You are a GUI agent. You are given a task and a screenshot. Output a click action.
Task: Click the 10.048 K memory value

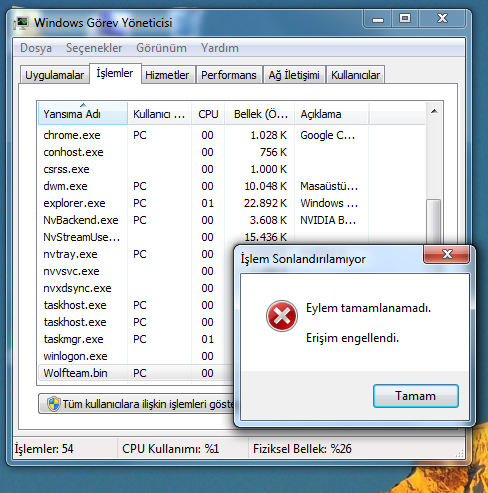click(265, 186)
